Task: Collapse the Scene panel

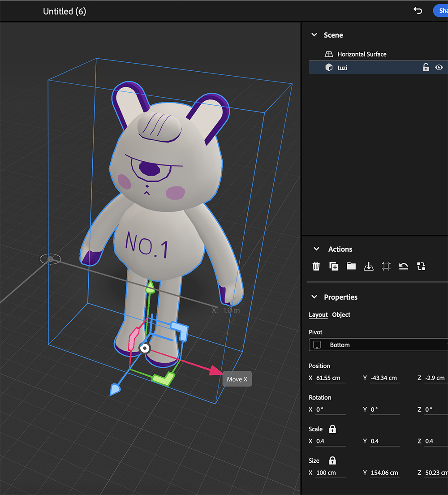Action: tap(315, 34)
